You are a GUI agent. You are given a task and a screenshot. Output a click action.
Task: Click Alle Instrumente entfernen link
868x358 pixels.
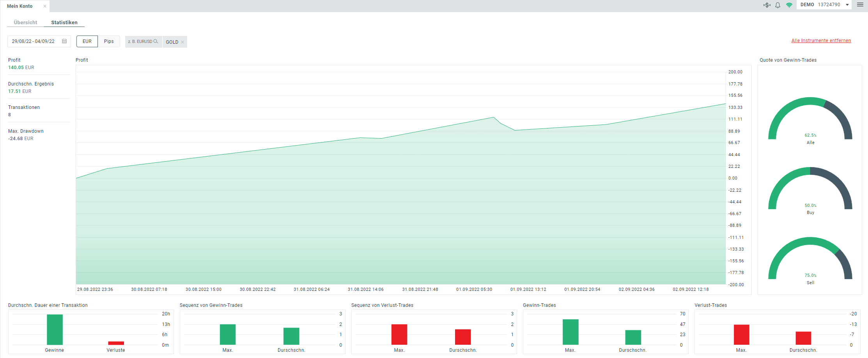tap(821, 41)
